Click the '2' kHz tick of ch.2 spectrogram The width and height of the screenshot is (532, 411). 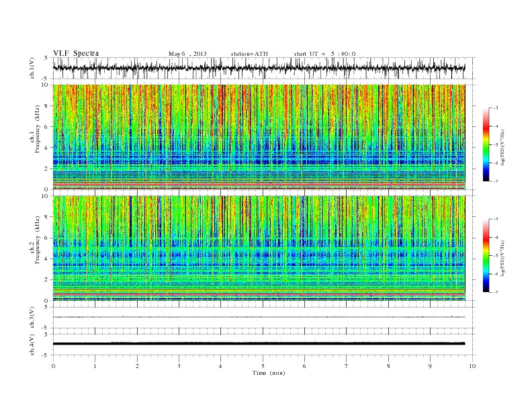click(46, 280)
